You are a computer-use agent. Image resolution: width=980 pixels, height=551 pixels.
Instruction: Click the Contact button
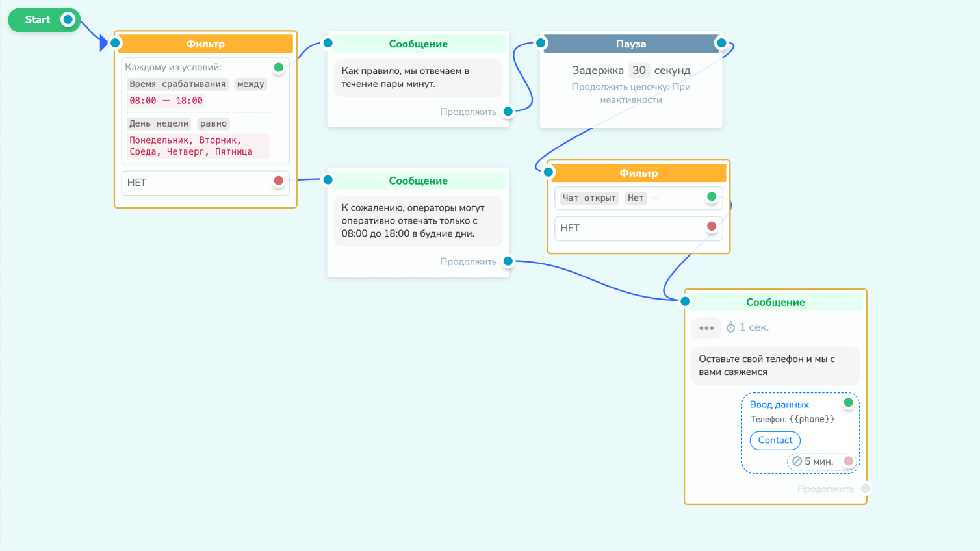775,441
